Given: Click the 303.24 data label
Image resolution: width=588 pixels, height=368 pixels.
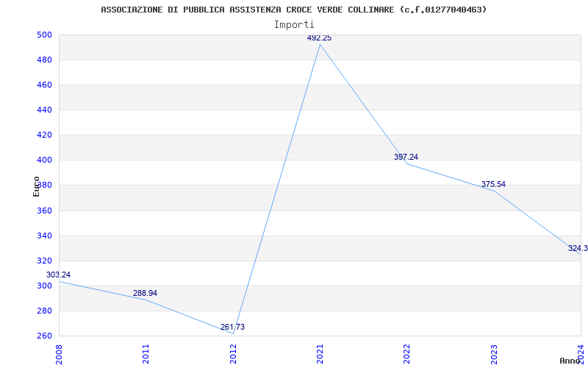Looking at the screenshot, I should [x=58, y=275].
